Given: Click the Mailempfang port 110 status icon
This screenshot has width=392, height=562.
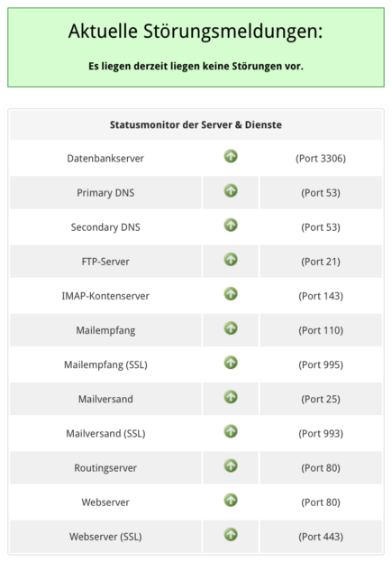Looking at the screenshot, I should [231, 328].
